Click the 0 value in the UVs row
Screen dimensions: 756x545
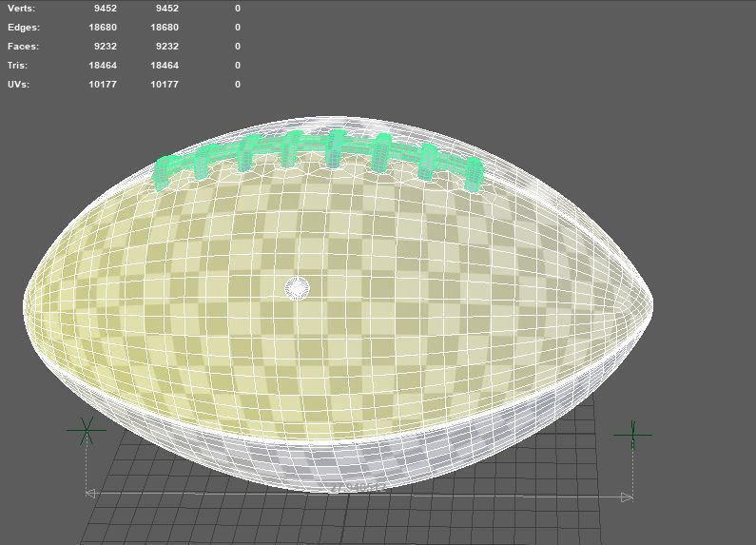point(238,84)
